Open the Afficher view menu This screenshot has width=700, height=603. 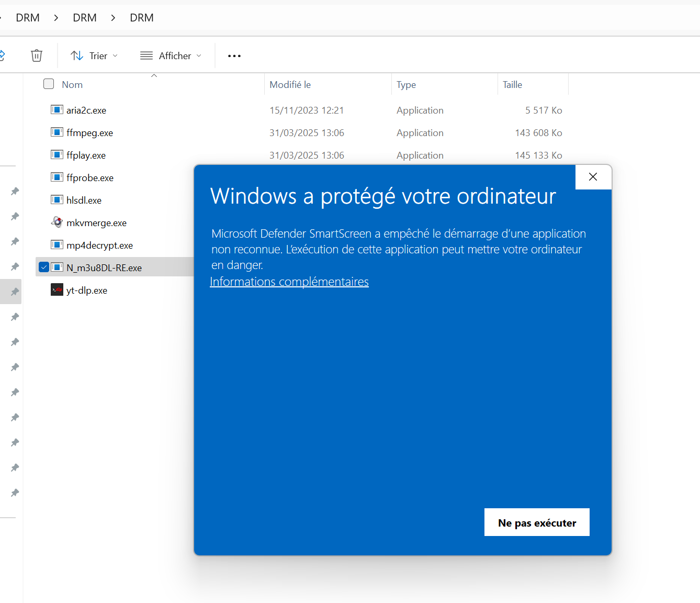tap(171, 55)
